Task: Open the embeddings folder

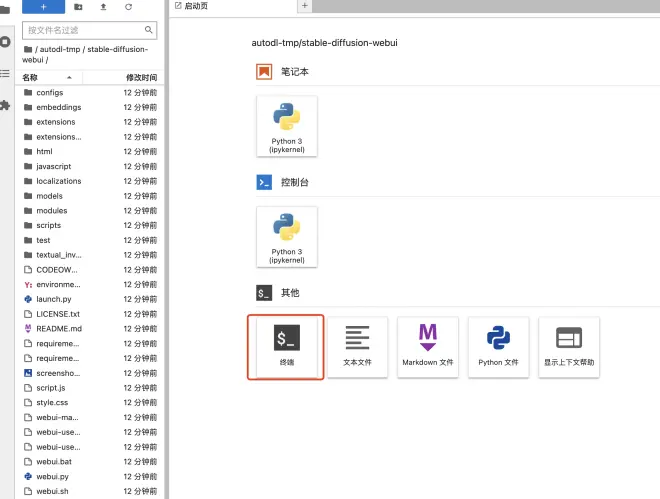Action: (90, 107)
